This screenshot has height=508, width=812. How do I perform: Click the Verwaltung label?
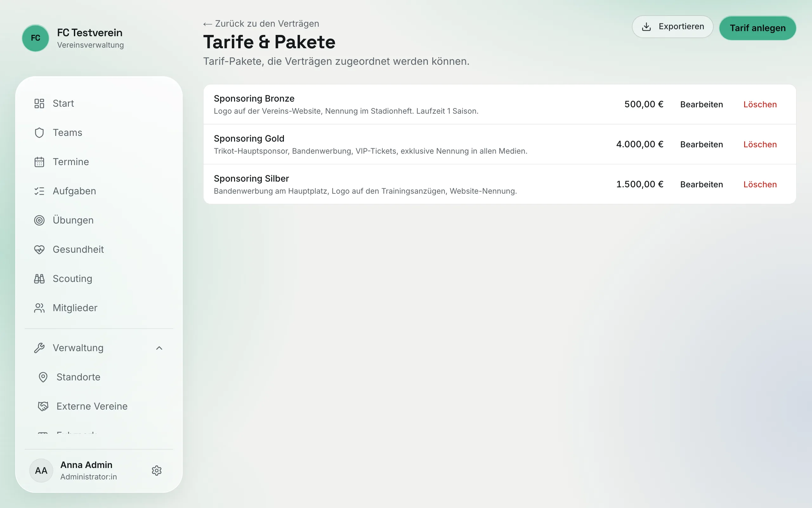tap(78, 348)
